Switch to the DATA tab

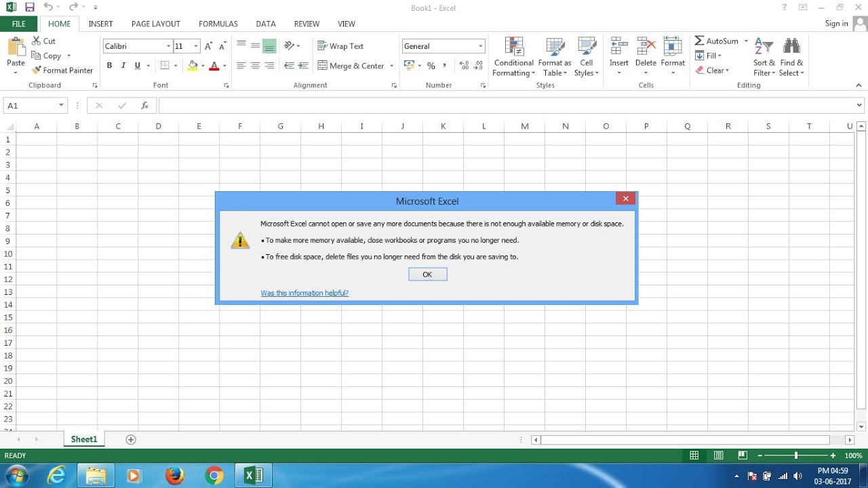pyautogui.click(x=266, y=24)
